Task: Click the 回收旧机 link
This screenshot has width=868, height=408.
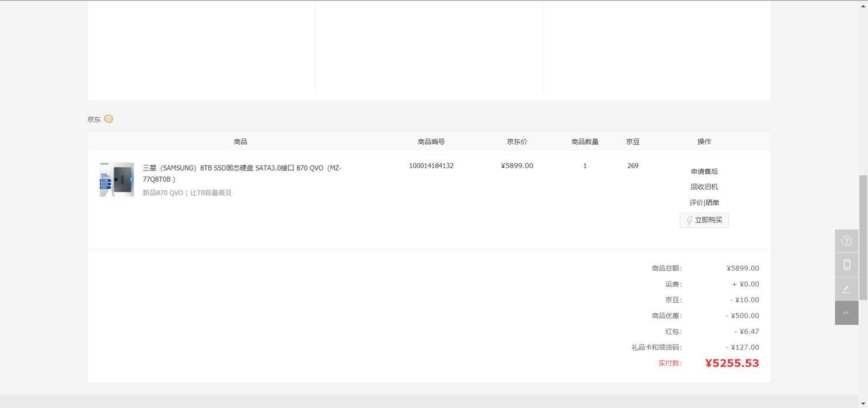Action: (x=704, y=187)
